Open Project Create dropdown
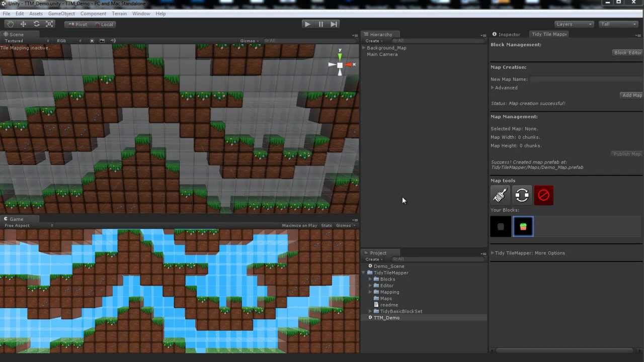Viewport: 644px width, 362px height. (374, 259)
